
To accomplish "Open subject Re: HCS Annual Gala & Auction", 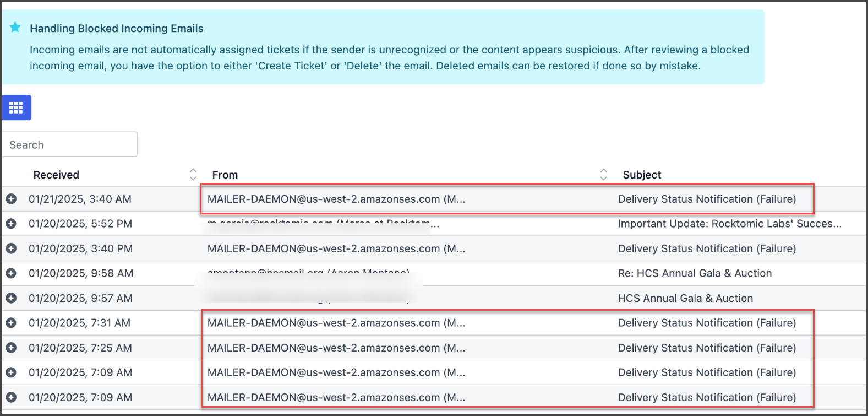I will (695, 273).
